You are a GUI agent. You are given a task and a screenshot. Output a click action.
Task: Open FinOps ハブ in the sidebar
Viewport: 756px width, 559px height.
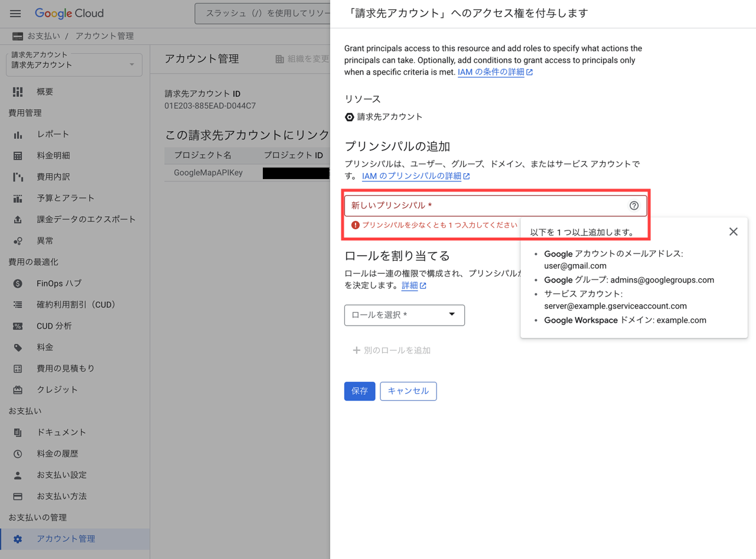[x=75, y=283]
